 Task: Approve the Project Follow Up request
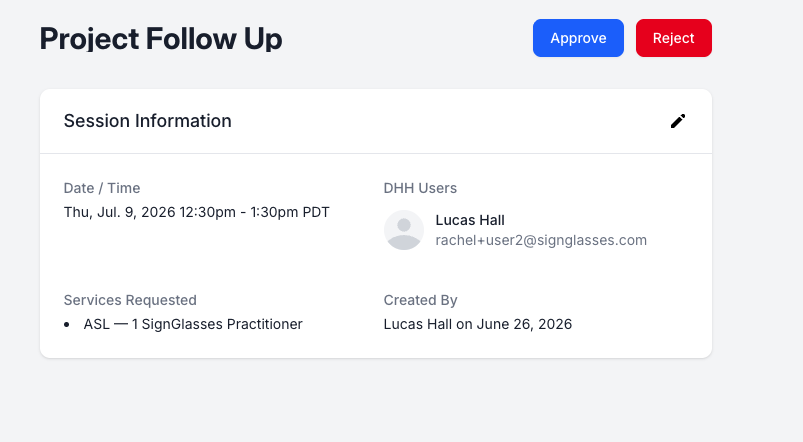pyautogui.click(x=578, y=38)
